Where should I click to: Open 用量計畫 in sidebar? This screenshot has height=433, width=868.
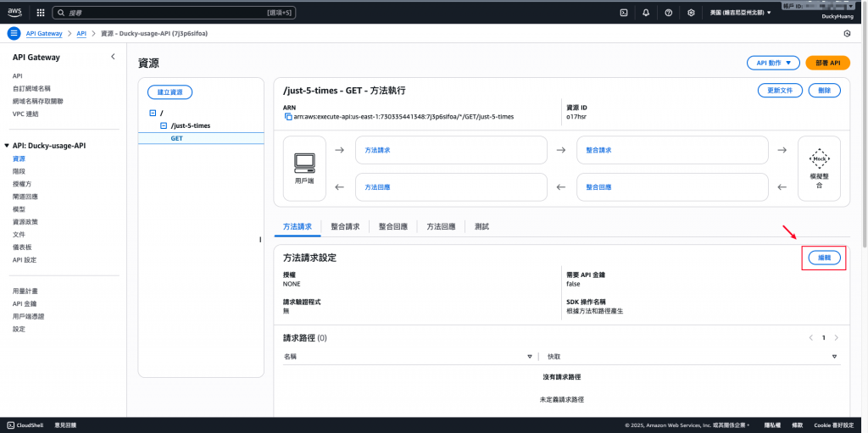click(x=25, y=291)
